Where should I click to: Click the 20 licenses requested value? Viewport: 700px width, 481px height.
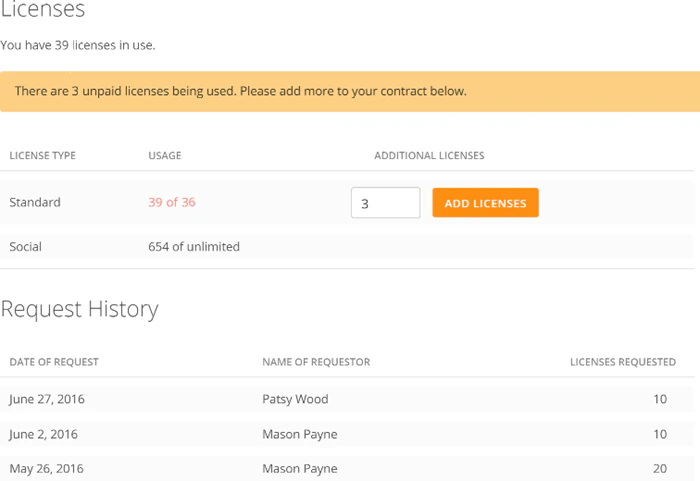[x=660, y=468]
